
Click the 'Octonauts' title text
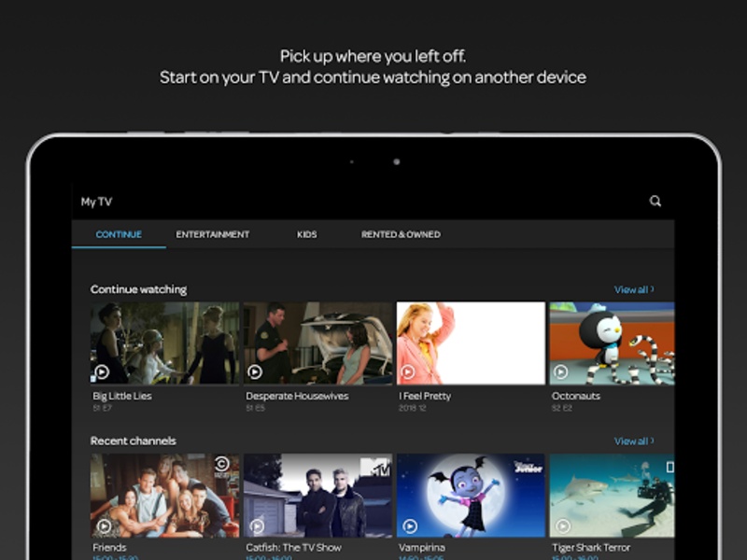tap(575, 396)
